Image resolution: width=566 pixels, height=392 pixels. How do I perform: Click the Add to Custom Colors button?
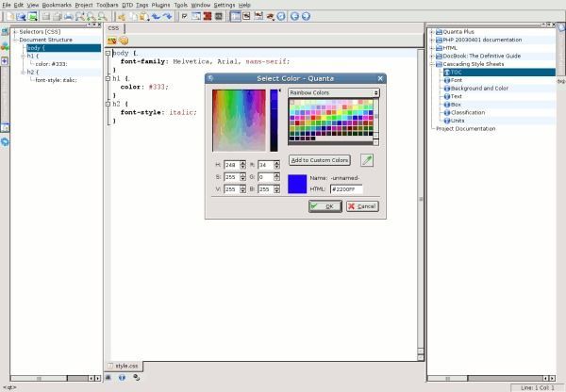320,160
